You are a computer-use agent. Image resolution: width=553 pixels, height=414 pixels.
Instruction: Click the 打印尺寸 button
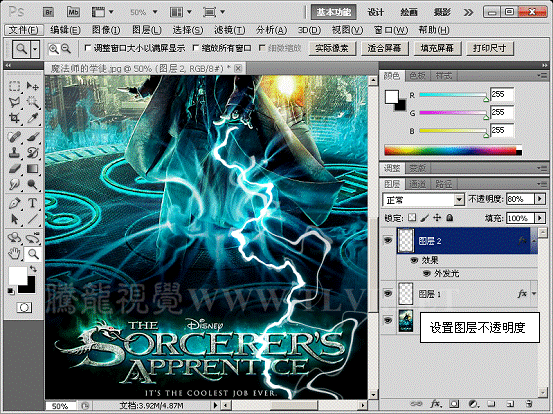click(x=490, y=48)
